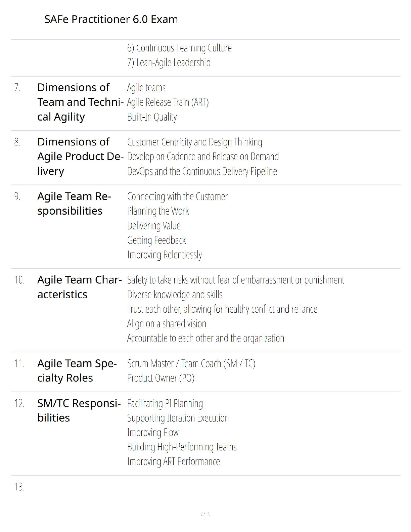Click the 'Improving Relentlessly' answer line
This screenshot has width=411, height=532.
pyautogui.click(x=164, y=255)
